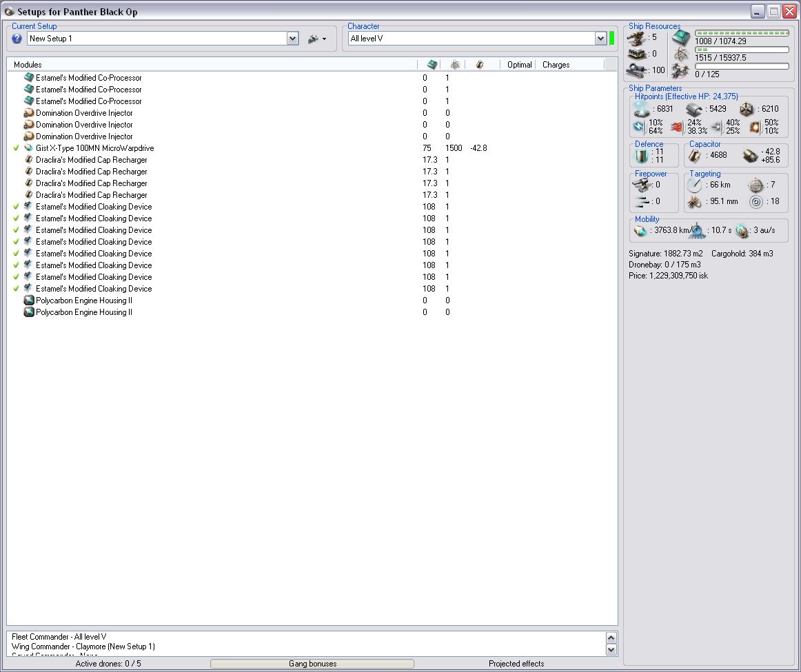Click the Gang bonuses button
The height and width of the screenshot is (672, 801).
(312, 663)
